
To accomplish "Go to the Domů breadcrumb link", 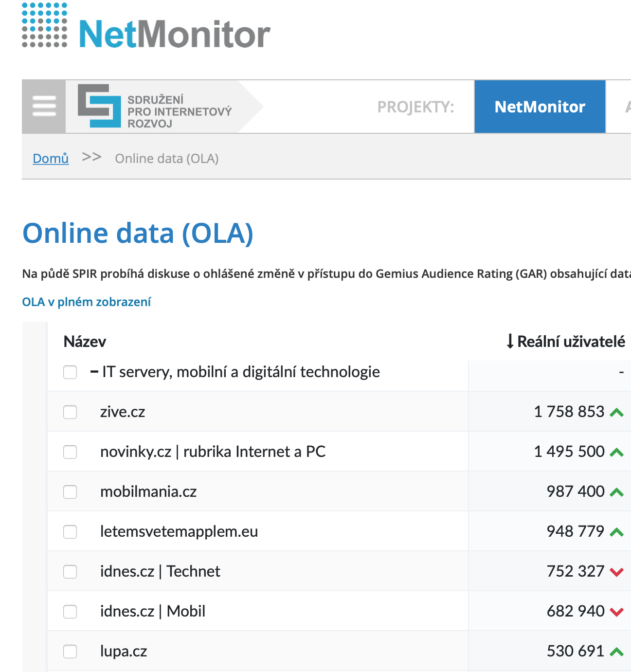I will pos(51,159).
